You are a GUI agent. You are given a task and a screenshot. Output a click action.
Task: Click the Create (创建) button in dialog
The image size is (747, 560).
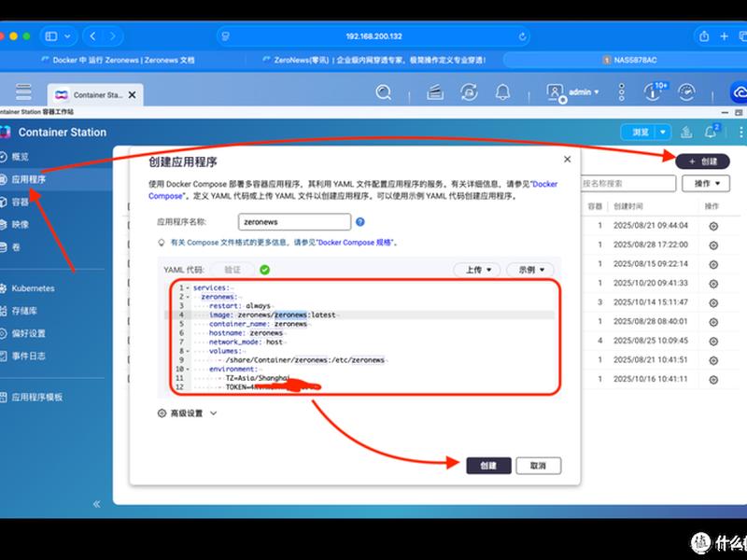pos(488,465)
